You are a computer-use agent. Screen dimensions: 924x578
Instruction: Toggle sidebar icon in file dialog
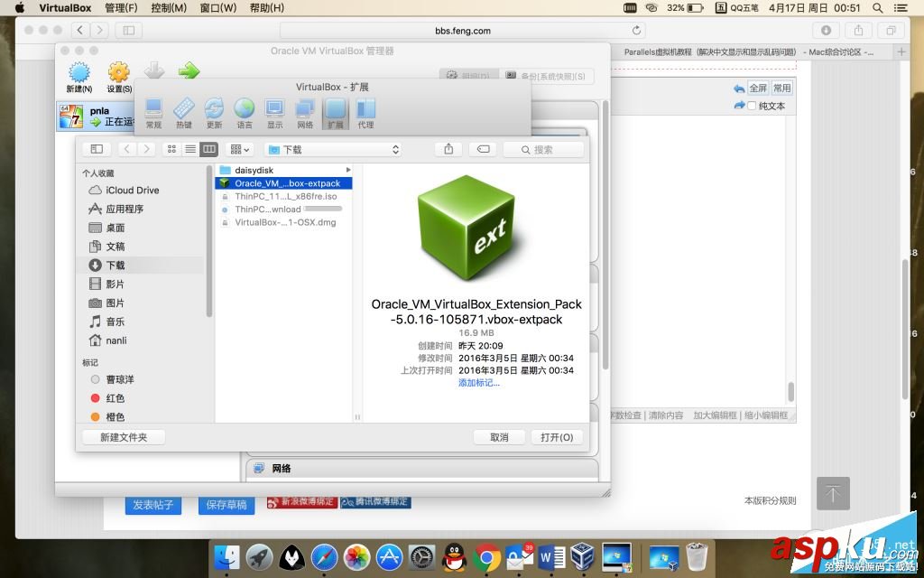pos(97,150)
